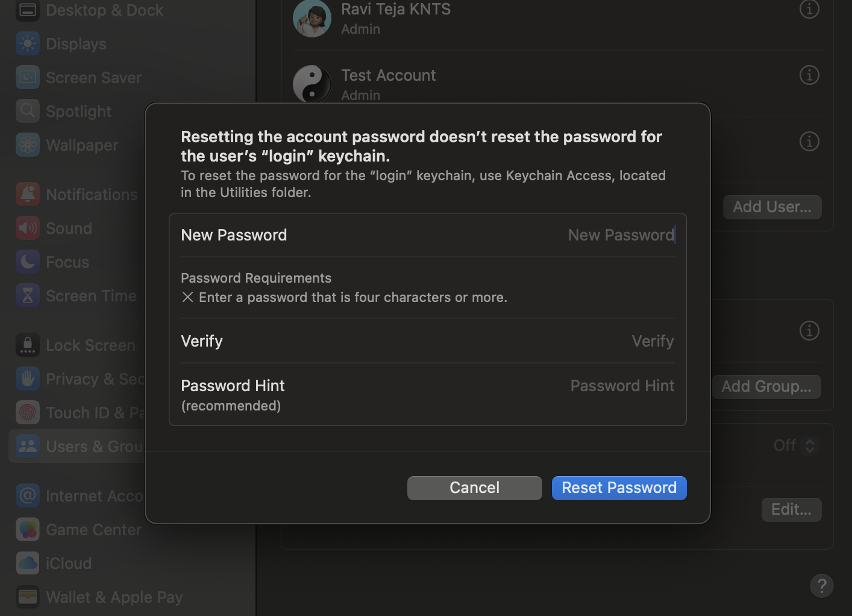Open Sound settings
The height and width of the screenshot is (616, 852).
68,228
